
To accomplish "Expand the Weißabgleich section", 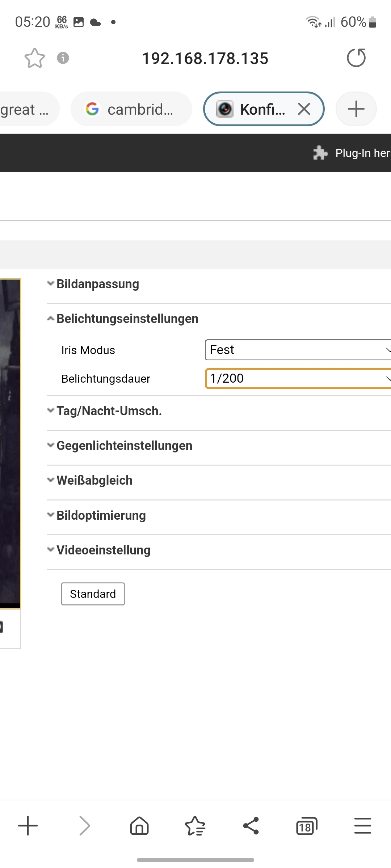I will 94,481.
